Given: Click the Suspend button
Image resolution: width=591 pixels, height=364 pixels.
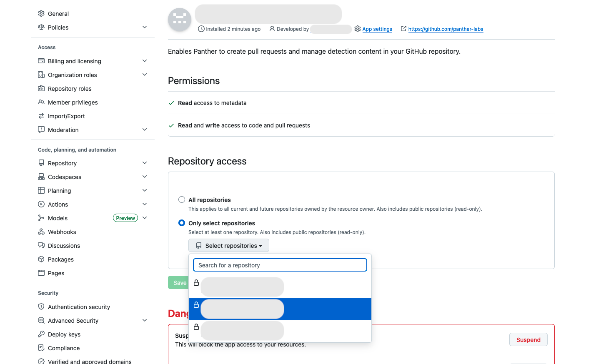Looking at the screenshot, I should coord(528,339).
